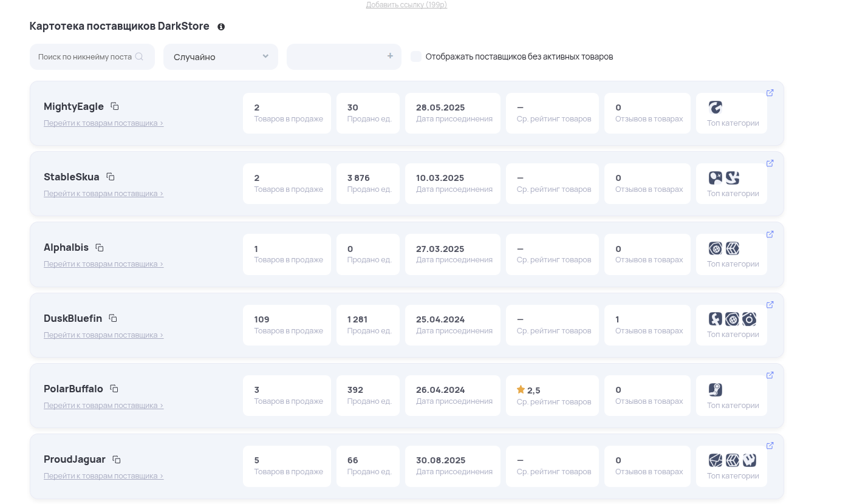Click the info icon beside Картотека поставщиков DarkStore

tap(221, 27)
